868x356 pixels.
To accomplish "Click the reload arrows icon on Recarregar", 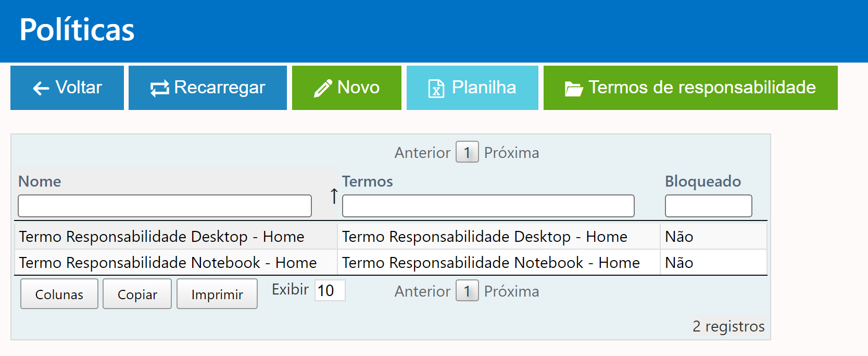I will (160, 89).
